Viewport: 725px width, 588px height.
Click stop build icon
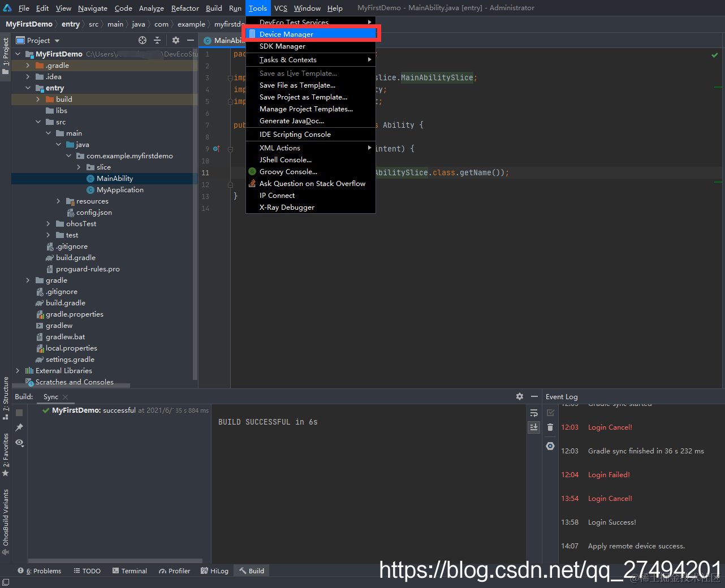pyautogui.click(x=19, y=413)
